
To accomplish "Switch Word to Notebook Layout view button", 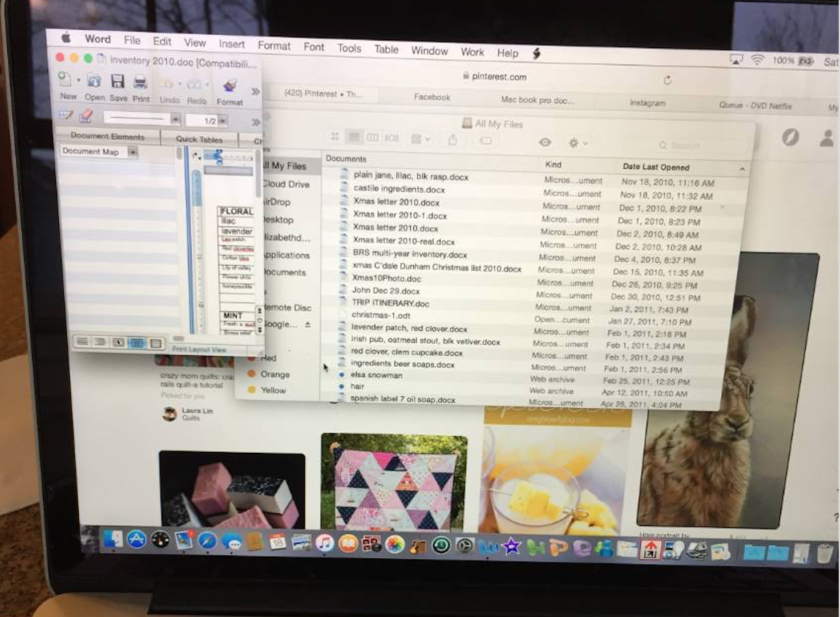I will coord(155,343).
